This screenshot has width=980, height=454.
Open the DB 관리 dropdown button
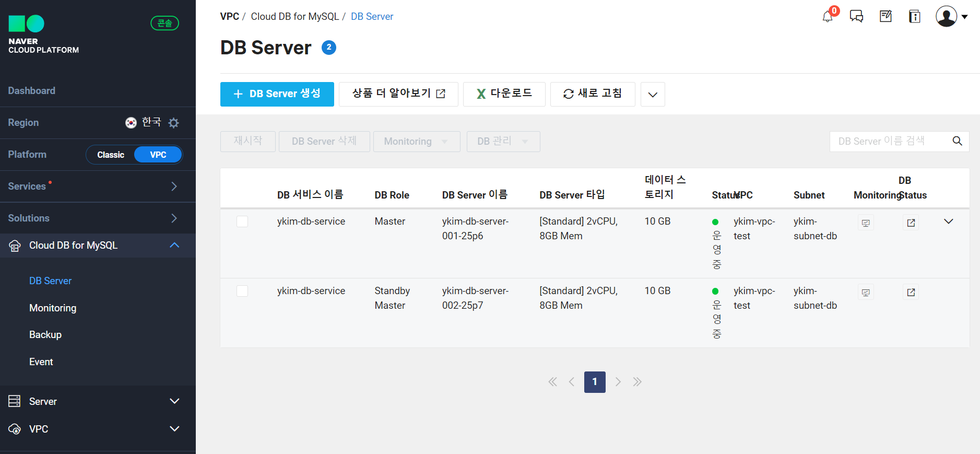[503, 142]
